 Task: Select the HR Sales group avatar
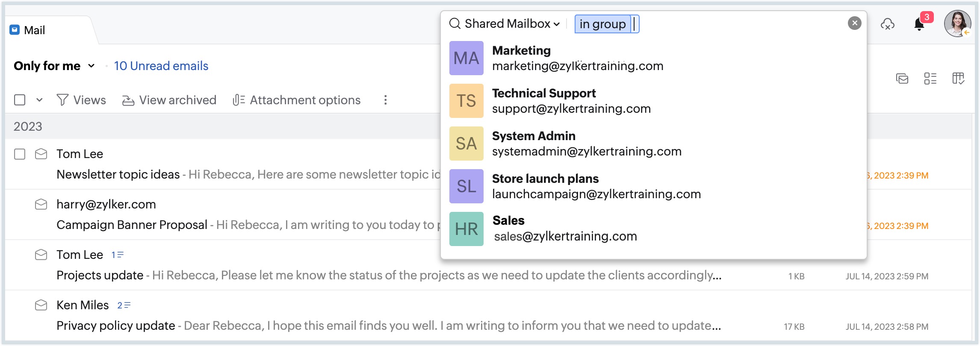[466, 229]
